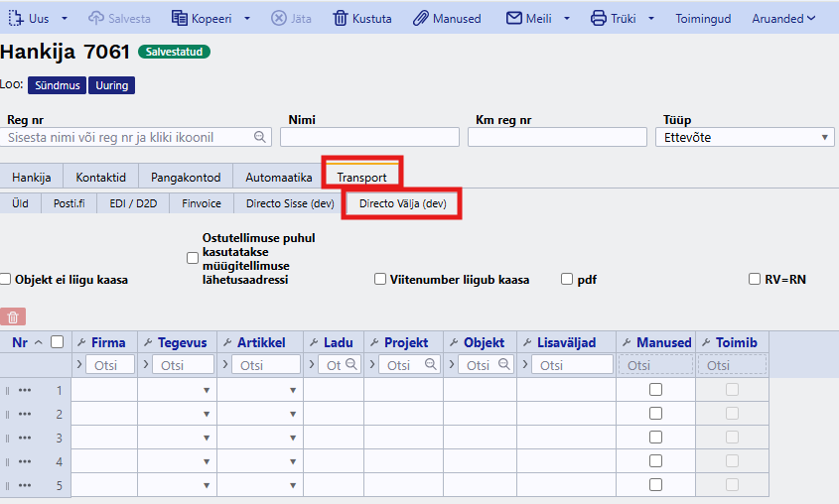The image size is (839, 504).
Task: Open the Automaatika tab
Action: click(279, 177)
